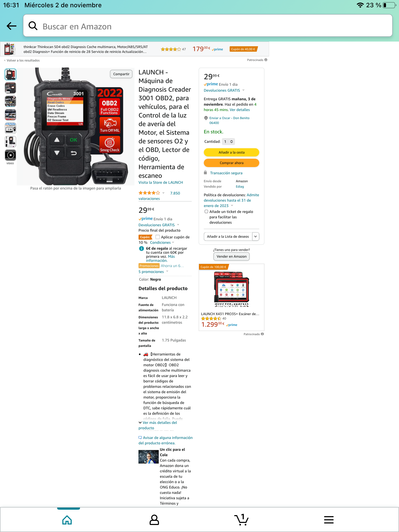Viewport: 399px width, 532px height.
Task: Check the Aplicar cupón de 10 % box
Action: (157, 237)
